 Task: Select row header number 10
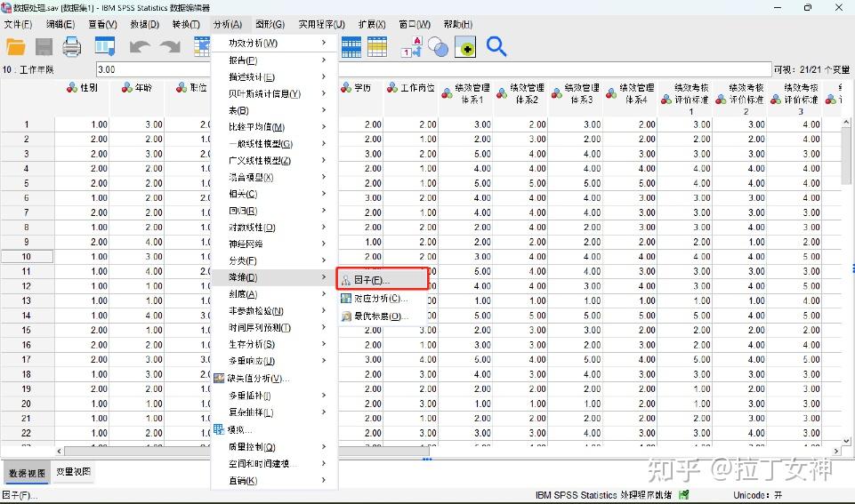(27, 257)
